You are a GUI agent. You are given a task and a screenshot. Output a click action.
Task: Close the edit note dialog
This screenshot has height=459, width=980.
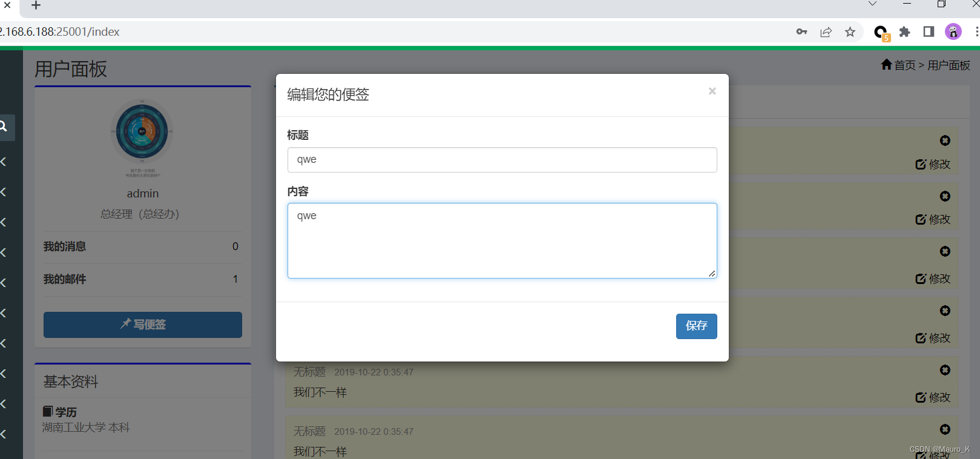click(712, 91)
